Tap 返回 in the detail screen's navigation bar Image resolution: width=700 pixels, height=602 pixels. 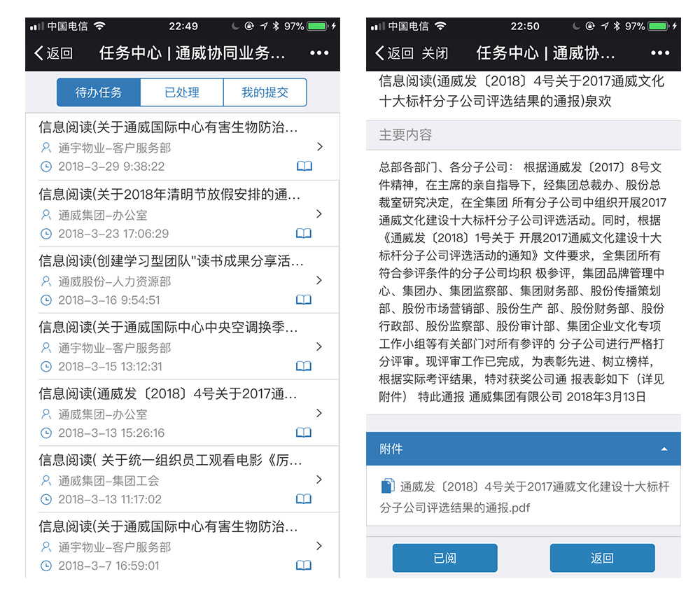point(394,53)
